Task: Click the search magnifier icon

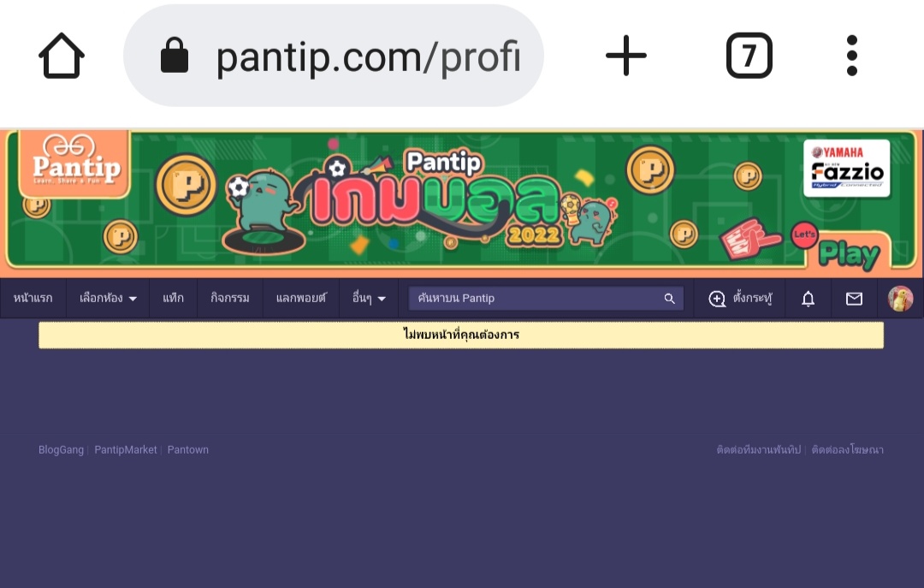Action: pyautogui.click(x=669, y=299)
